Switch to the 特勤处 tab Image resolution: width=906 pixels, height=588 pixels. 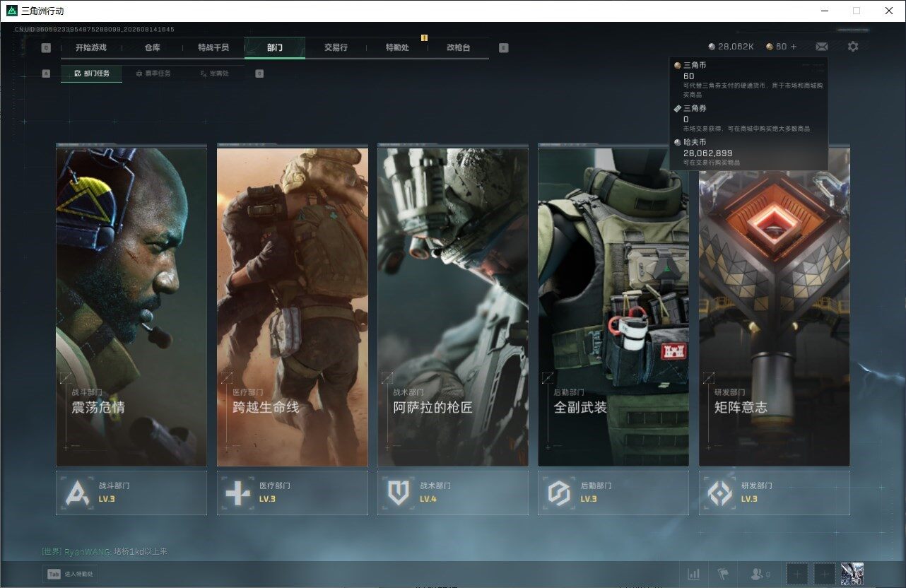coord(397,47)
